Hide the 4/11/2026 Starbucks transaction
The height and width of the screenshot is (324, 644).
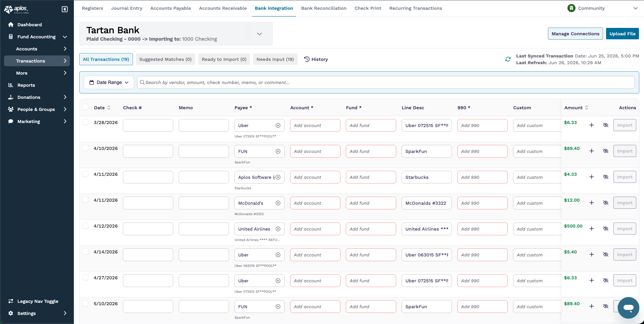click(606, 177)
